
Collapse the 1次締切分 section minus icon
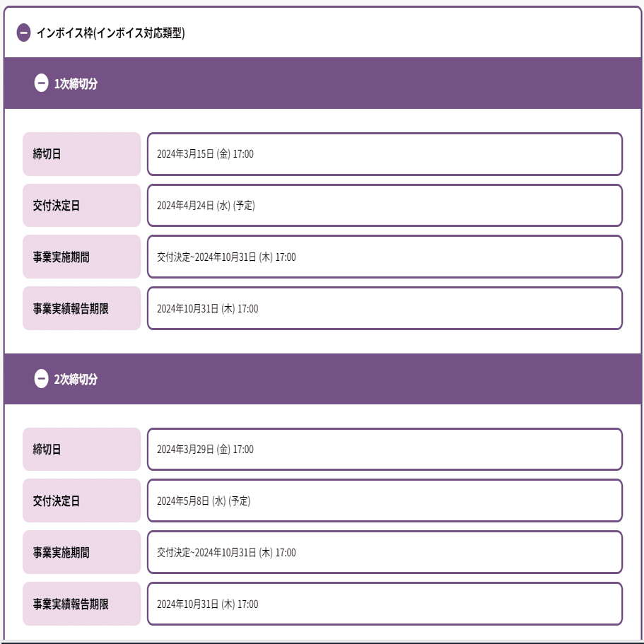pos(41,83)
